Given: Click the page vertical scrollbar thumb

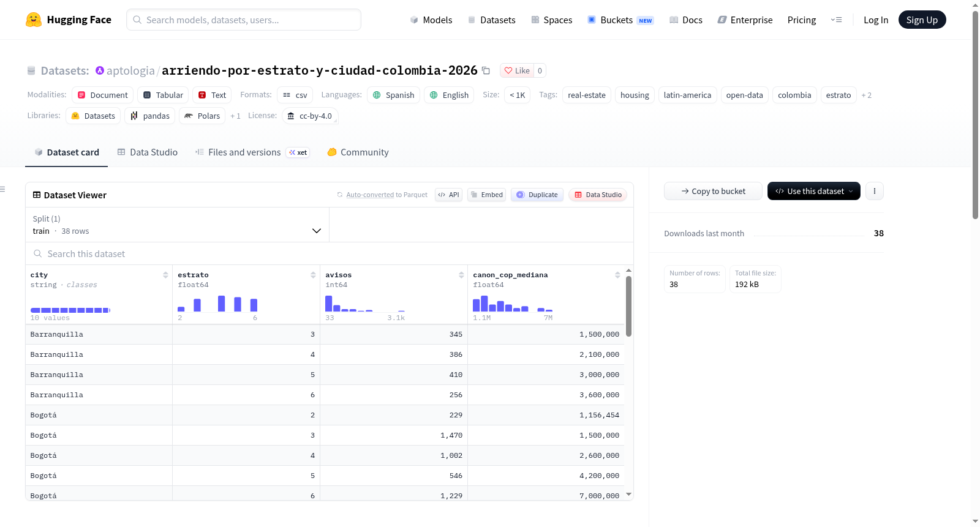Looking at the screenshot, I should 975,115.
